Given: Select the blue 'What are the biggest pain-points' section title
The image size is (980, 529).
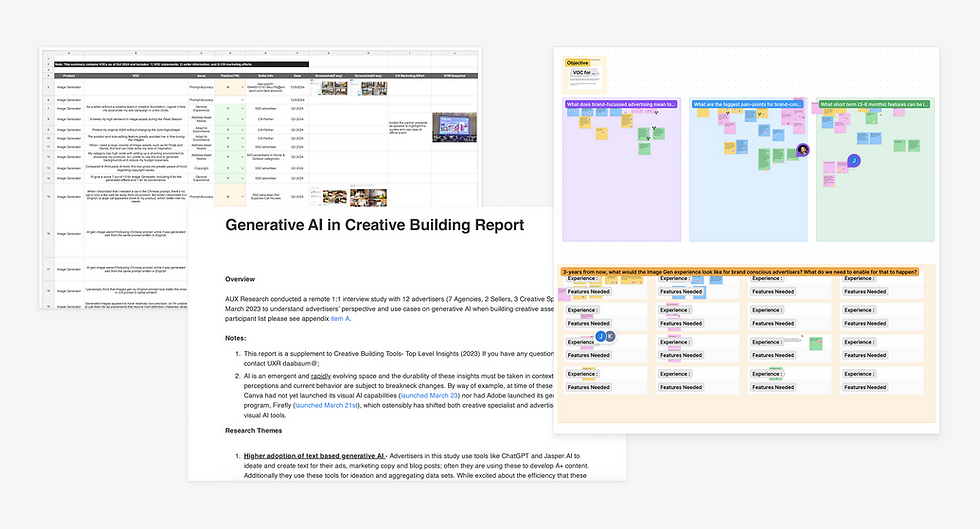Looking at the screenshot, I should 748,104.
